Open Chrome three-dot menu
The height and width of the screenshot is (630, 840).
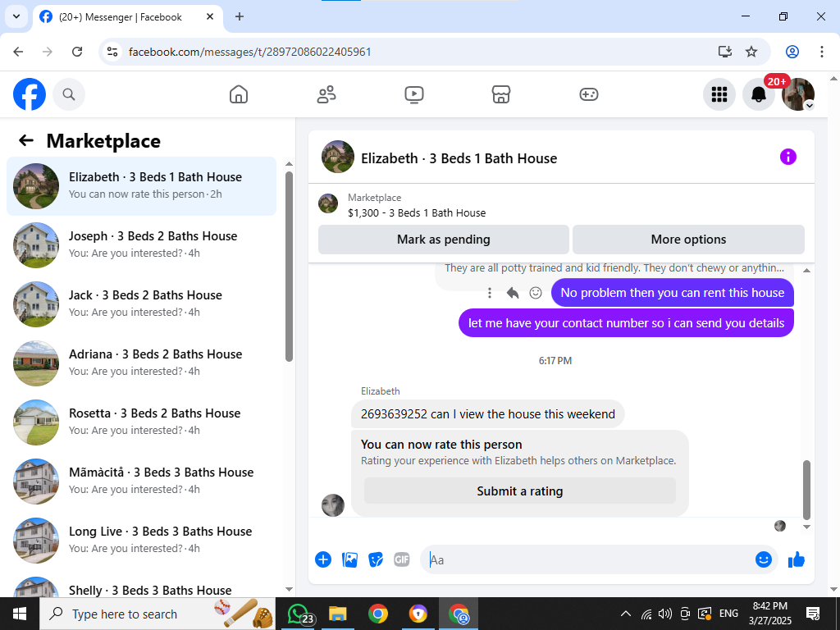[822, 52]
